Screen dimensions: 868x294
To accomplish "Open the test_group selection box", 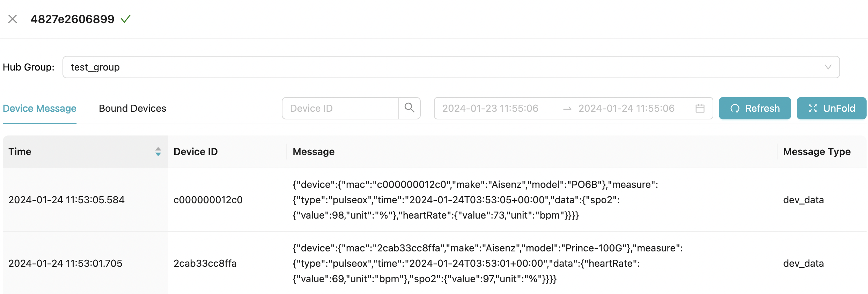I will click(x=451, y=67).
